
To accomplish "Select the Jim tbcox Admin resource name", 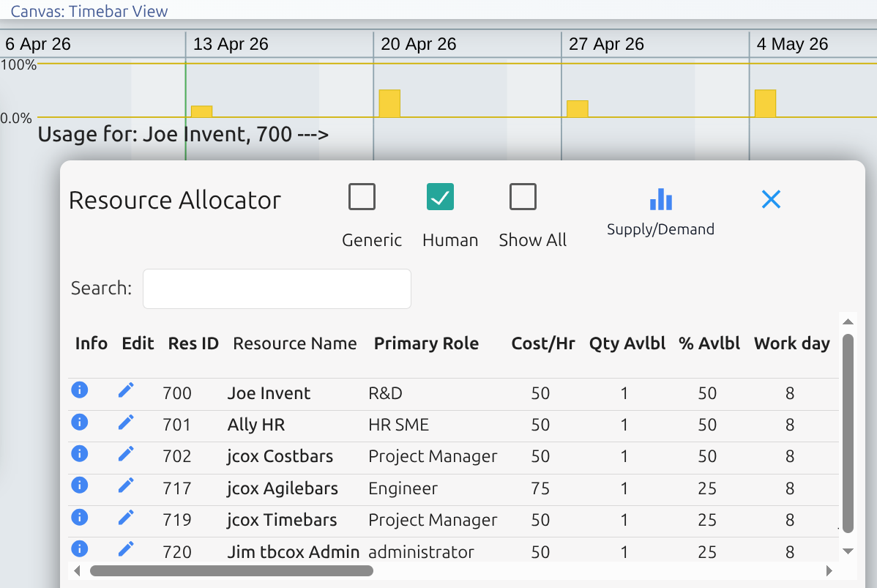I will [293, 552].
